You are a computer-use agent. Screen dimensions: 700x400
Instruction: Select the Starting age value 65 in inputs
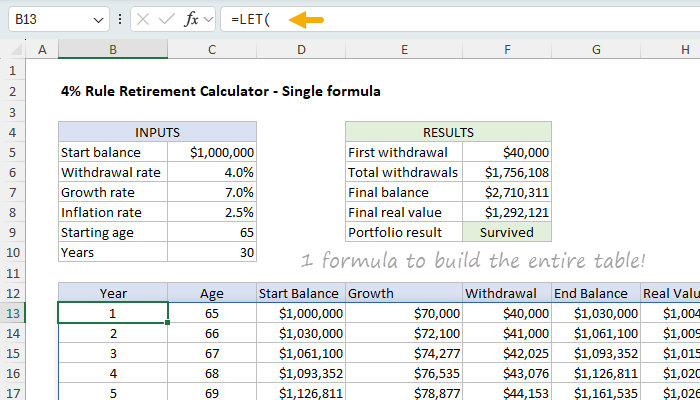(x=212, y=233)
